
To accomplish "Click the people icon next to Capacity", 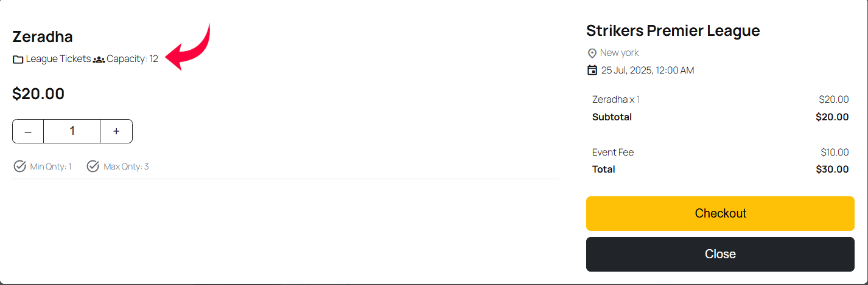I will click(x=99, y=60).
